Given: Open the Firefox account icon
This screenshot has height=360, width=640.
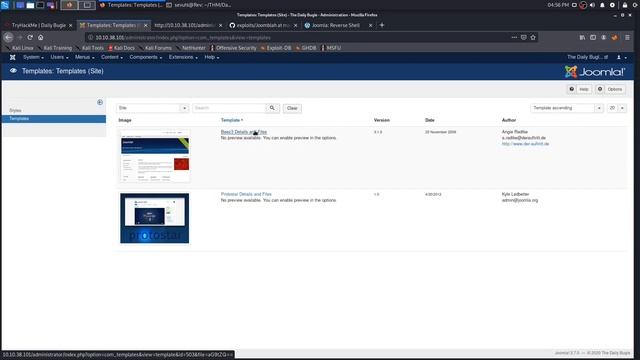Looking at the screenshot, I should click(603, 37).
